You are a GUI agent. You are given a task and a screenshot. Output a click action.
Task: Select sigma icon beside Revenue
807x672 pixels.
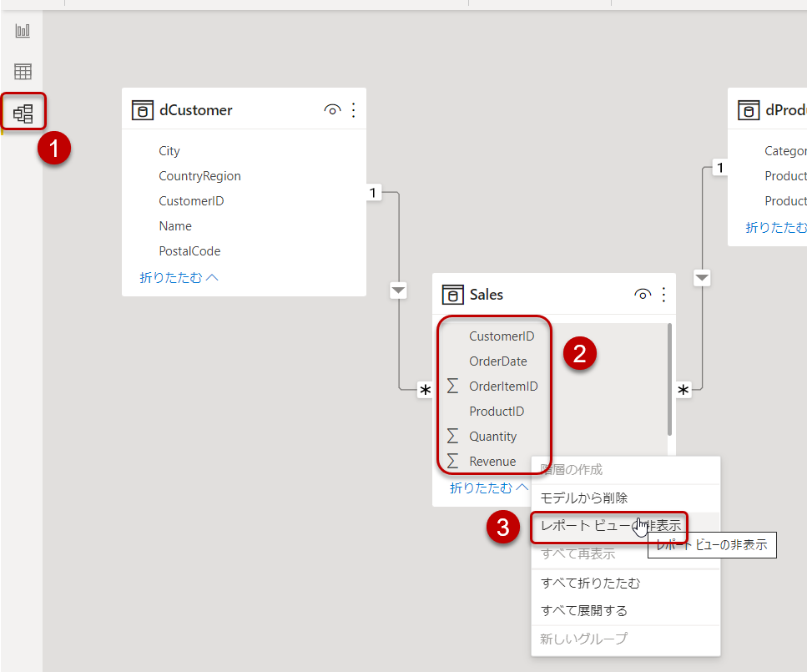(x=452, y=460)
